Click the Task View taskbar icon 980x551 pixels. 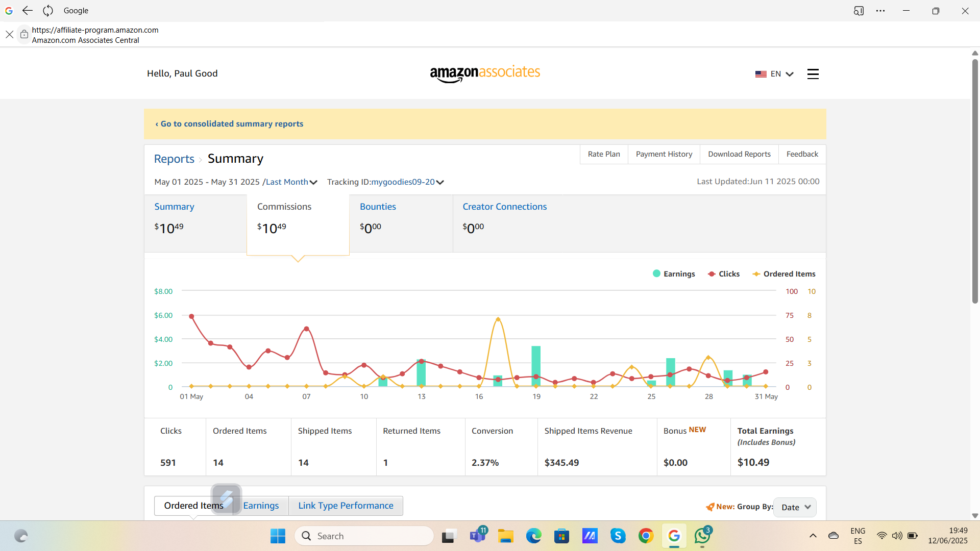[x=448, y=536]
